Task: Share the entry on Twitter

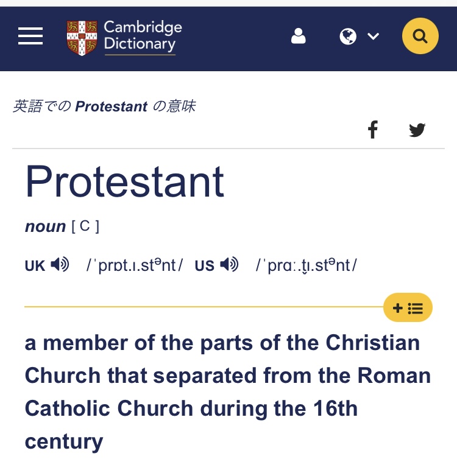Action: coord(417,130)
